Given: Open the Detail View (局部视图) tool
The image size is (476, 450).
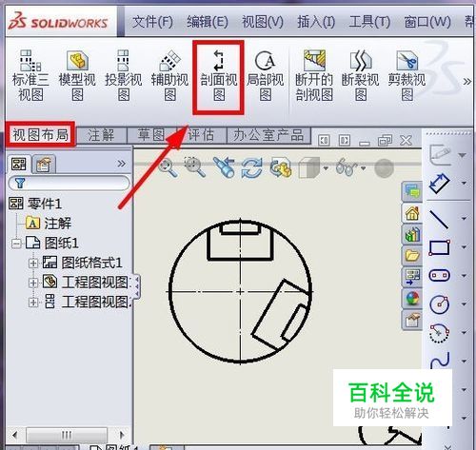Looking at the screenshot, I should (265, 75).
